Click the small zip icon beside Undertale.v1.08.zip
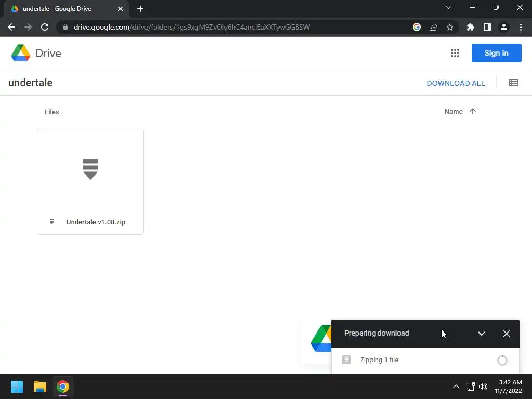 pos(51,222)
